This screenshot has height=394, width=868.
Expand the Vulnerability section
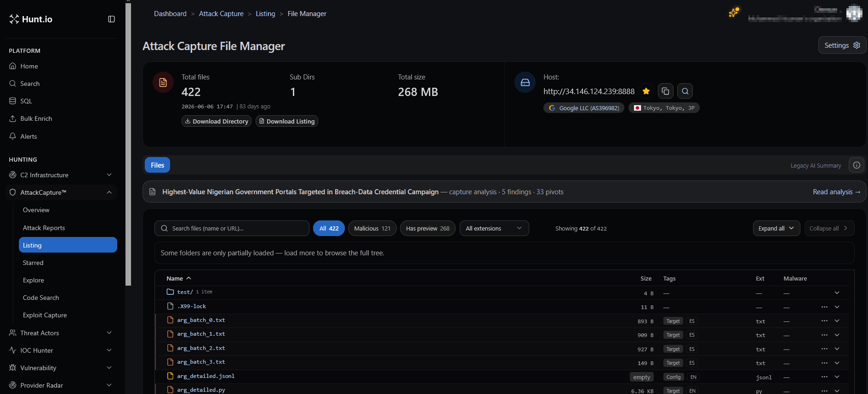point(109,368)
